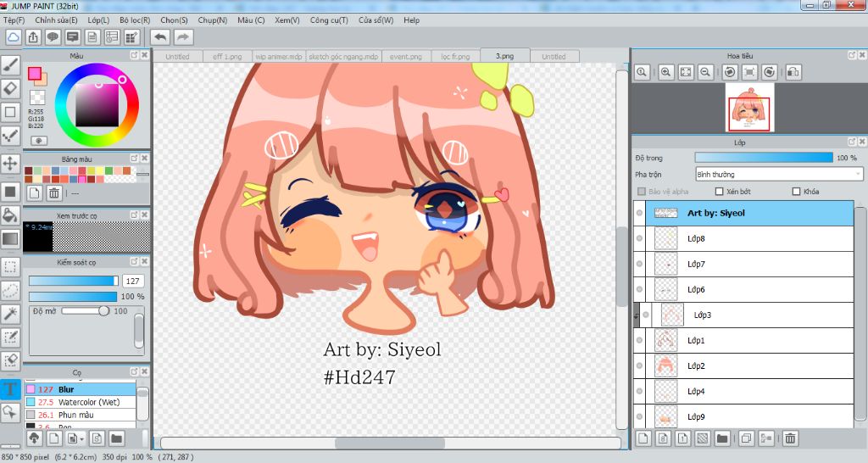Screen dimensions: 868x463
Task: Select the Watercolor (Wet) brush
Action: pos(81,402)
